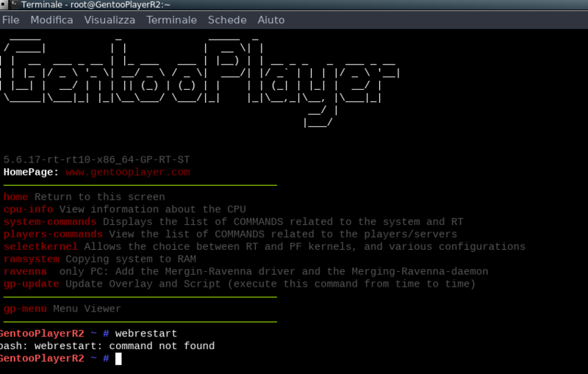Open the Modifica menu

(x=51, y=20)
